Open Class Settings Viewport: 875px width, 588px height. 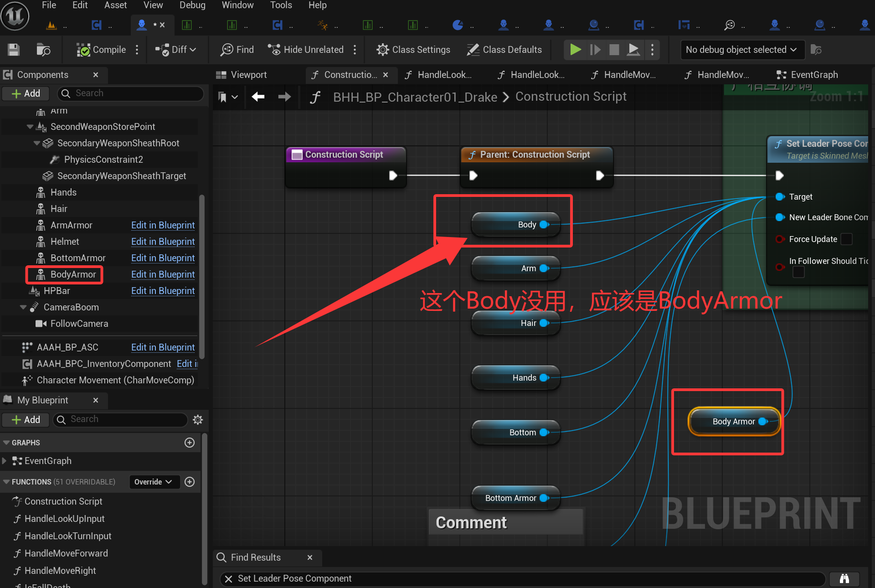tap(413, 50)
